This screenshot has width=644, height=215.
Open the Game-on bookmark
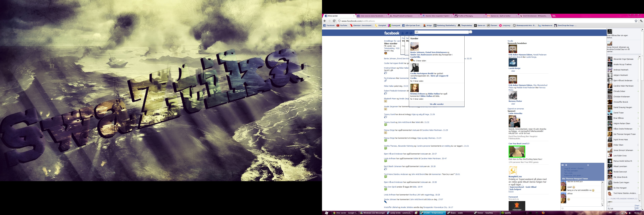pos(479,25)
